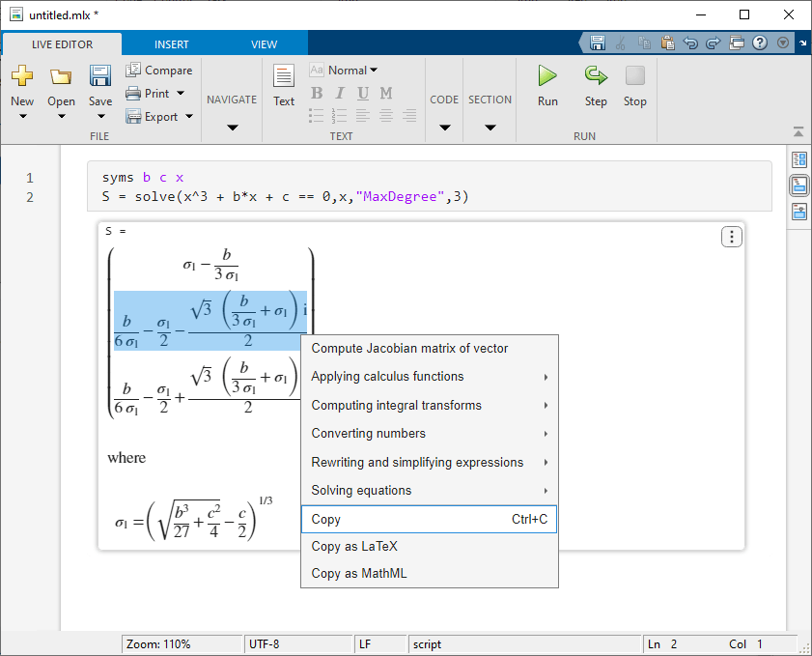This screenshot has width=812, height=656.
Task: Undo the last action
Action: coord(690,43)
